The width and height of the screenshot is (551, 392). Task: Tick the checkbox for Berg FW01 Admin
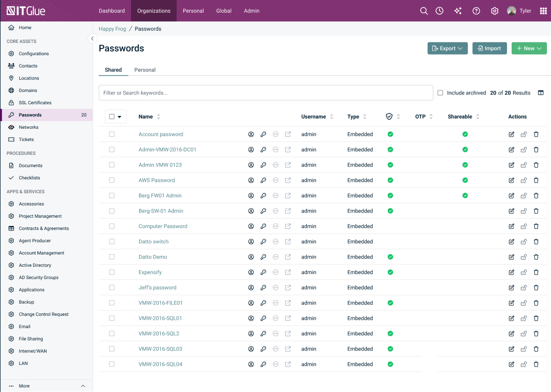(x=112, y=196)
